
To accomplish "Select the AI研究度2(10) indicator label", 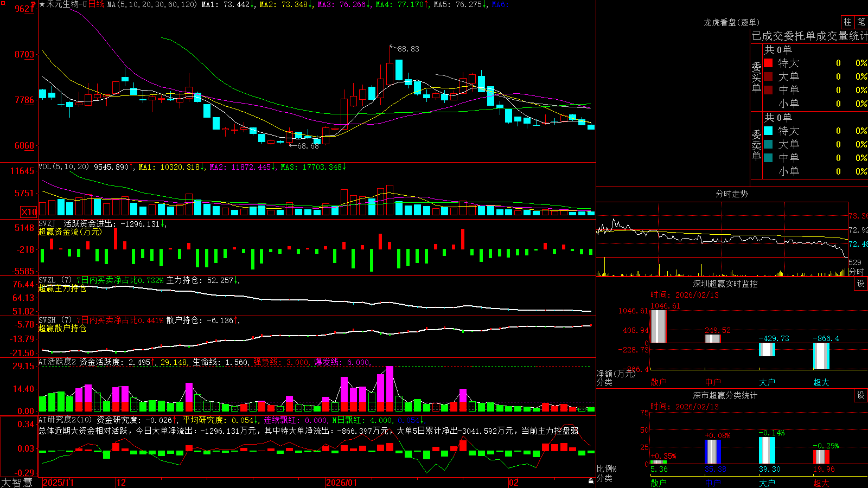I will point(66,420).
